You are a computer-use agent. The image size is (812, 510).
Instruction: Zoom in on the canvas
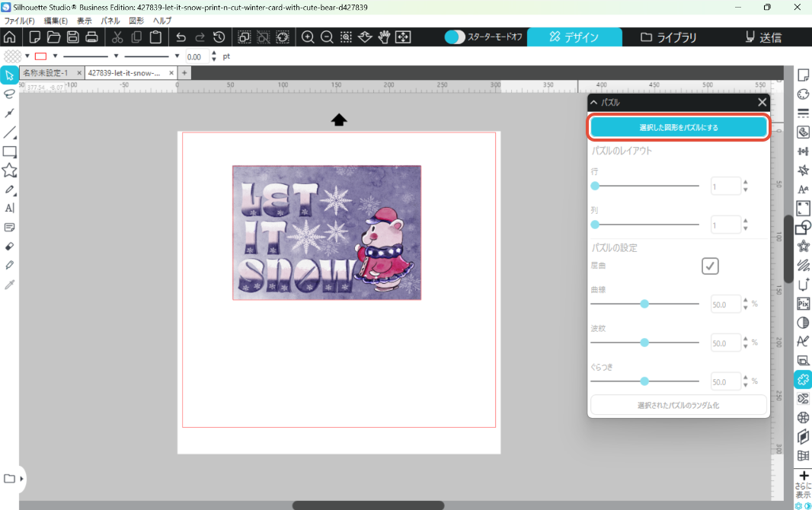point(308,37)
